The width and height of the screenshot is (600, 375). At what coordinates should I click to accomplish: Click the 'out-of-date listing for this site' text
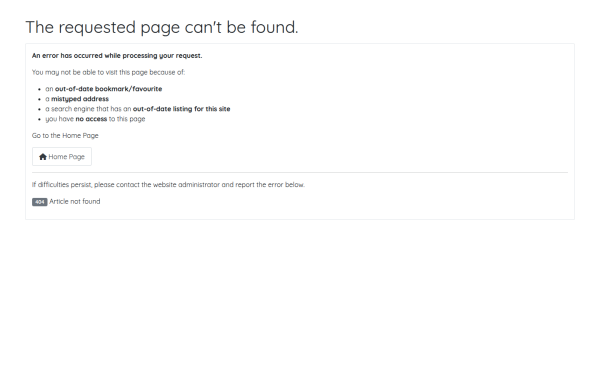click(x=181, y=109)
